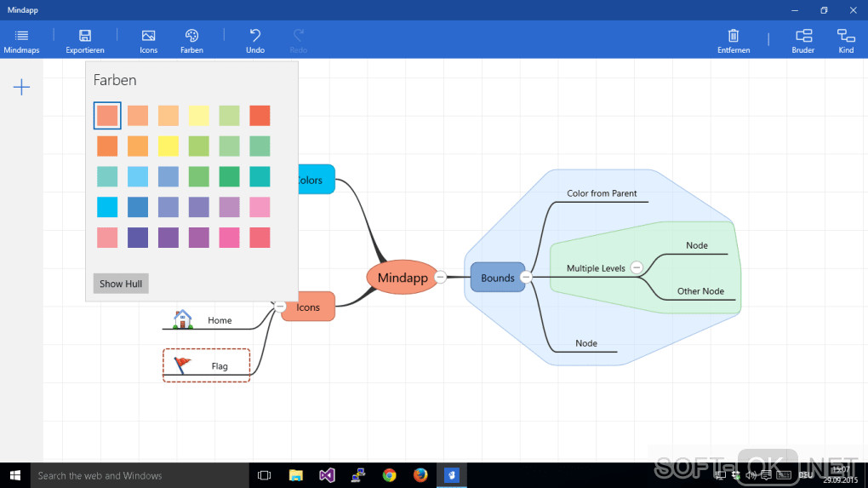Viewport: 868px width, 488px height.
Task: Pick the teal swatch ending row three
Action: click(260, 176)
